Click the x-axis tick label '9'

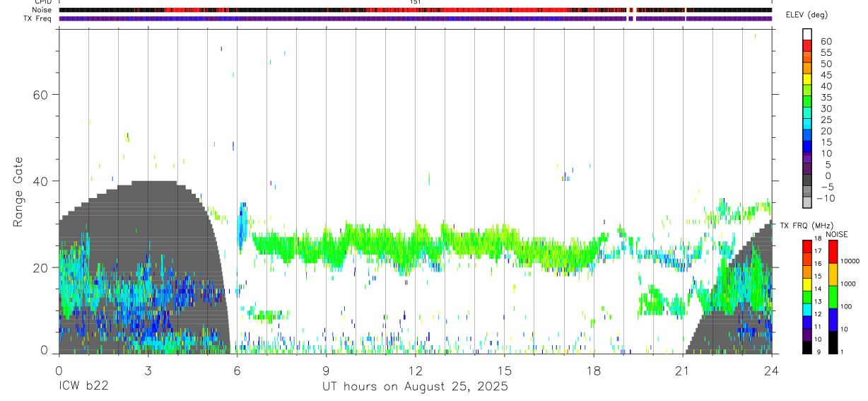click(x=326, y=370)
